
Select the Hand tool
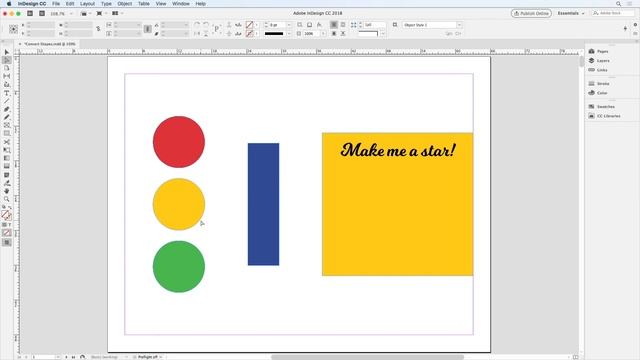pos(7,191)
